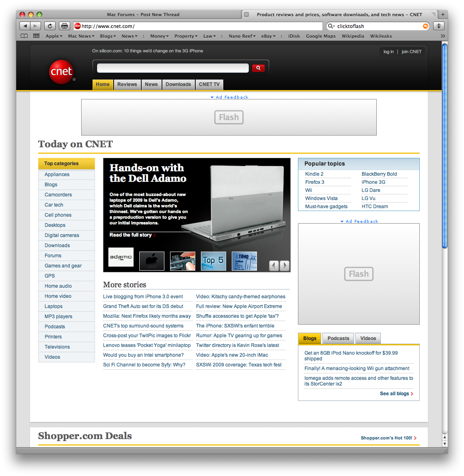Load the sidebar Flash placeholder
This screenshot has width=464, height=476.
[358, 274]
